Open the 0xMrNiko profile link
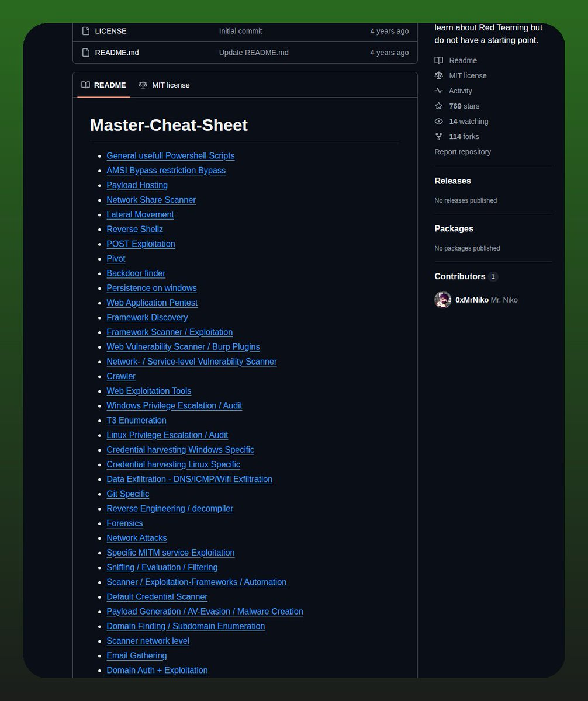This screenshot has height=701, width=588. click(x=472, y=300)
